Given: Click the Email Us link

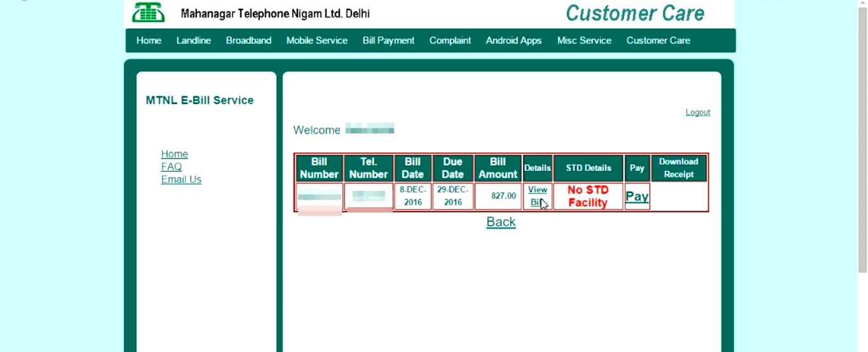Looking at the screenshot, I should pyautogui.click(x=181, y=180).
